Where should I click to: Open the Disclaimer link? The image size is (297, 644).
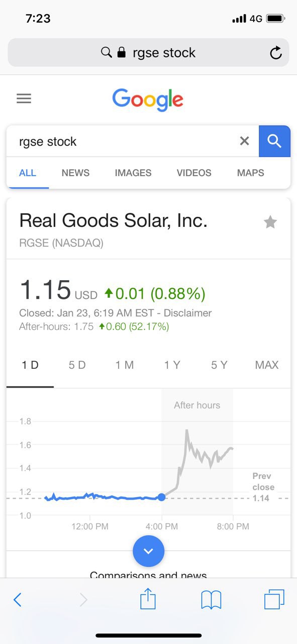(x=186, y=313)
